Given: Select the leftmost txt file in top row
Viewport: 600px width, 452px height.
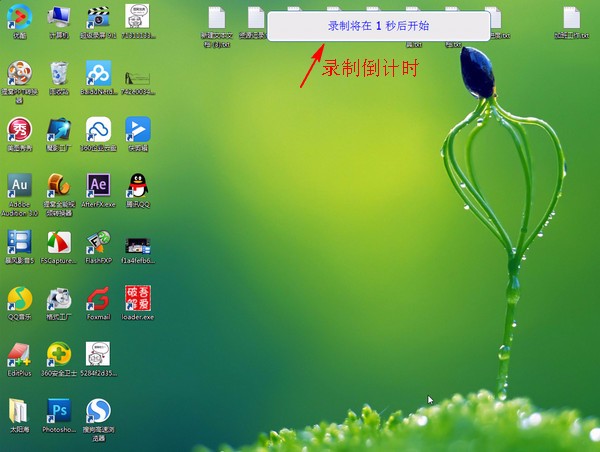Looking at the screenshot, I should coord(217,27).
